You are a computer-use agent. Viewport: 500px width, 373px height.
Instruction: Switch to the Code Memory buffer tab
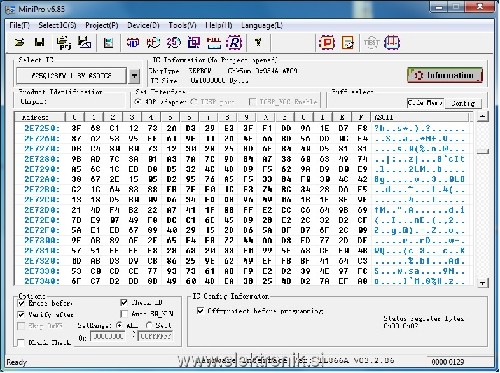425,103
